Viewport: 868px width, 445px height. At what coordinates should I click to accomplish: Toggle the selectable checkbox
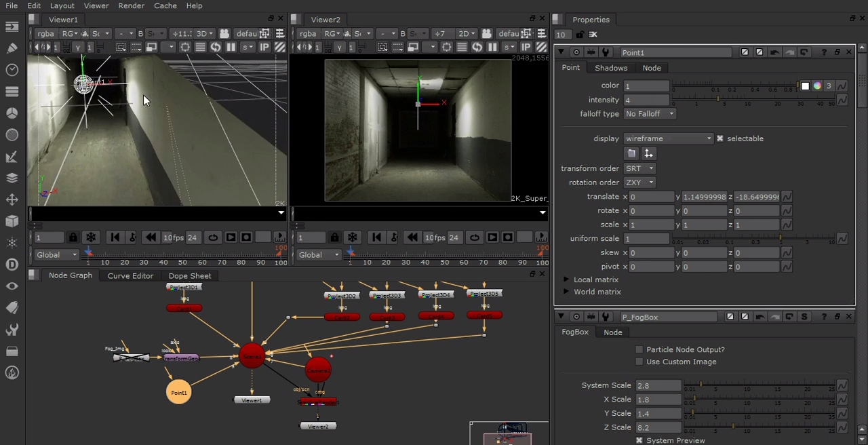tap(720, 138)
